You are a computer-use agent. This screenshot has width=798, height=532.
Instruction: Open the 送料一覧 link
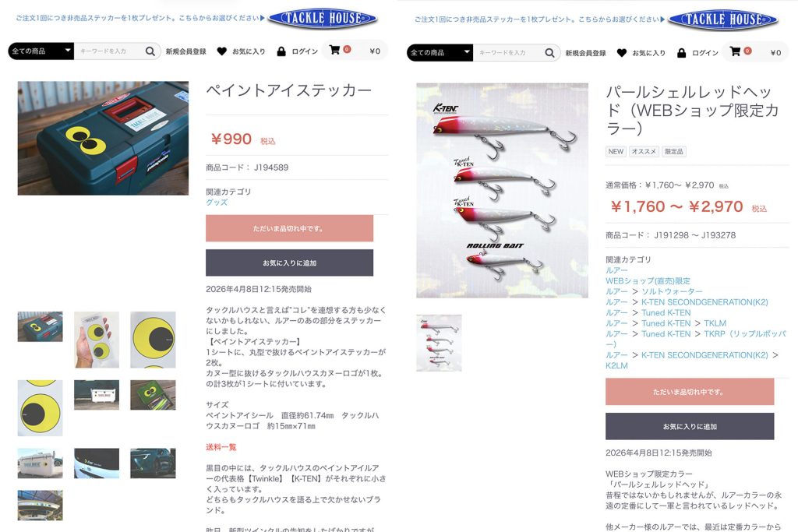point(221,447)
